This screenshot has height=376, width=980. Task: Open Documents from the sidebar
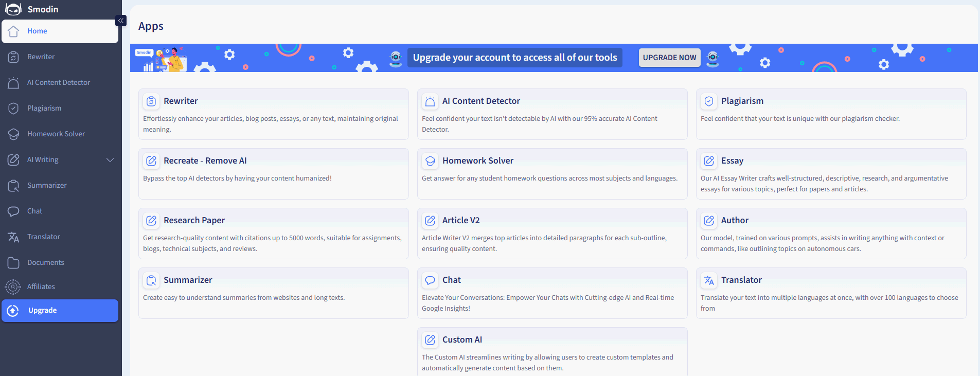[x=60, y=263]
